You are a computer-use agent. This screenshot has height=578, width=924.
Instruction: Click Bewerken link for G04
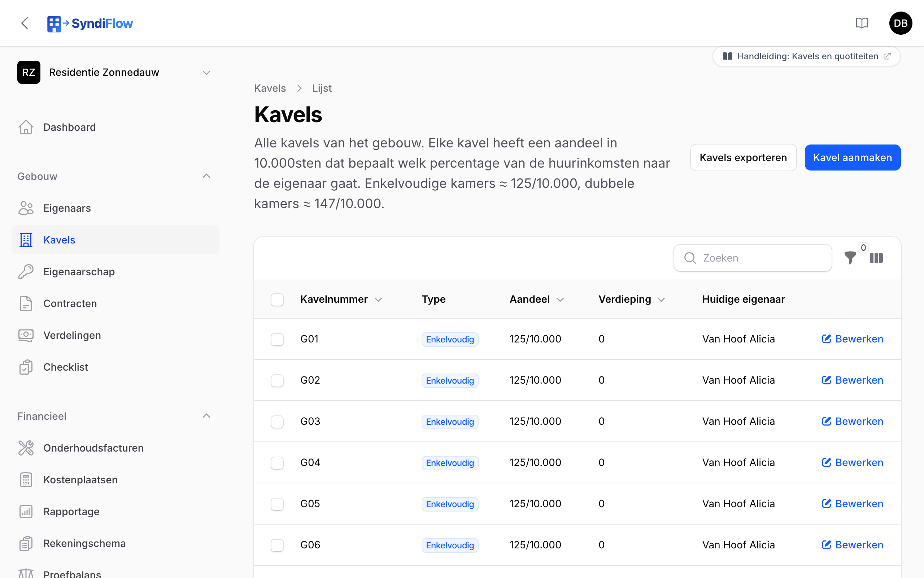[852, 462]
